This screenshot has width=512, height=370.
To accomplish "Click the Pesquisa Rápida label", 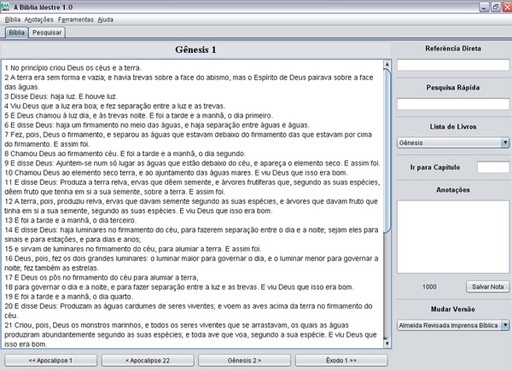I will [x=453, y=87].
